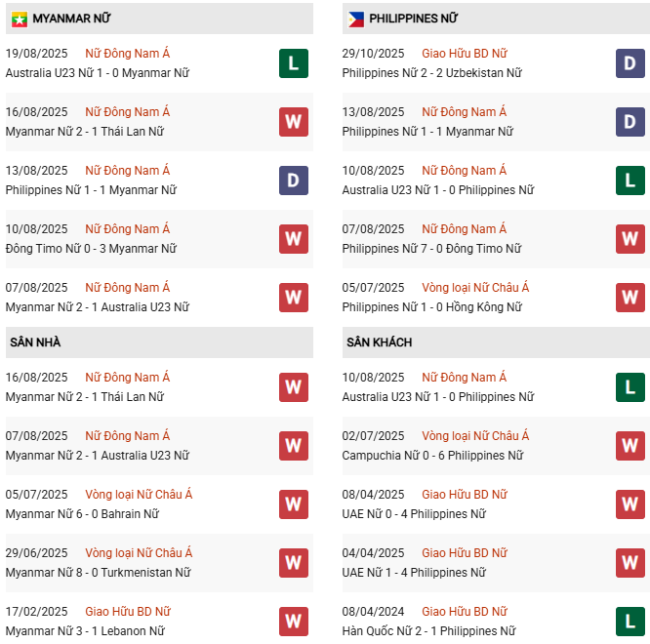
Task: Click the Myanmar flag icon
Action: coord(19,19)
